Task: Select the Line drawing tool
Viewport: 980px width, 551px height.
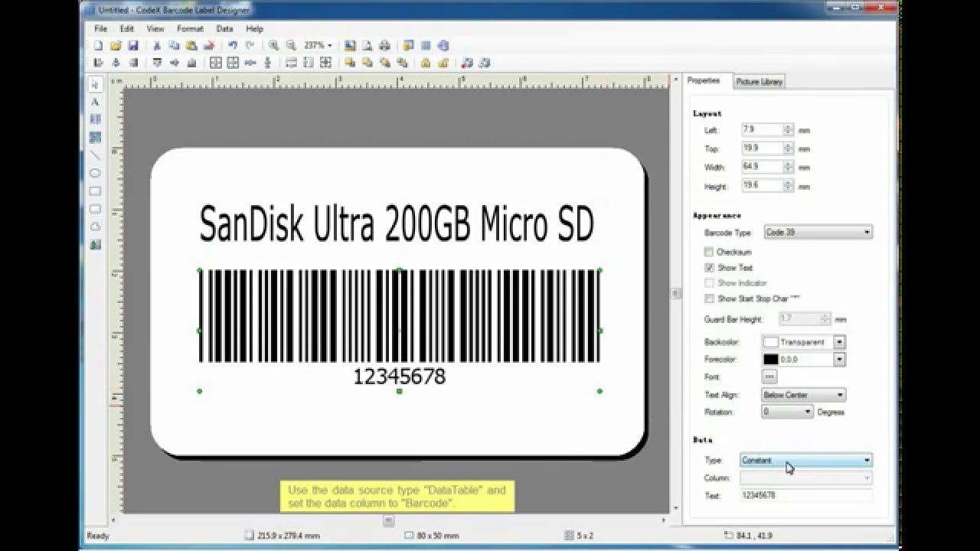Action: [x=95, y=155]
